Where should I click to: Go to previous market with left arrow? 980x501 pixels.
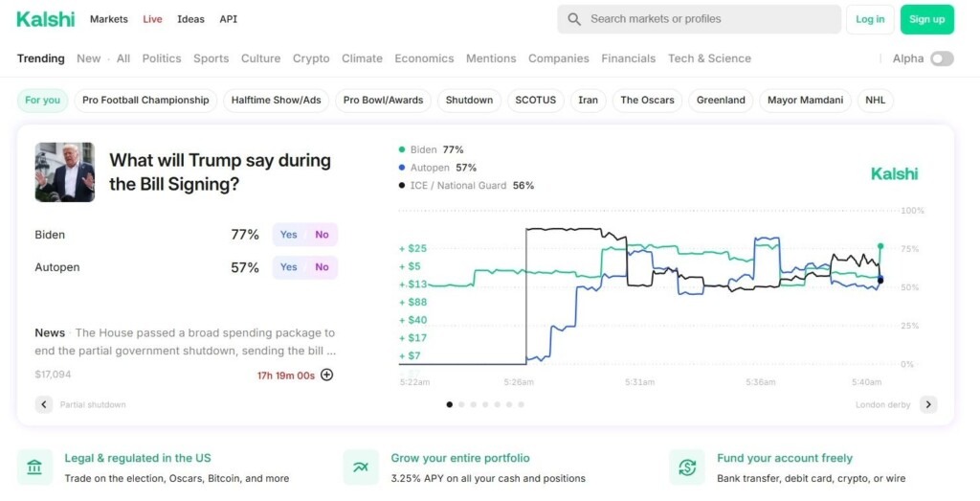[x=44, y=404]
